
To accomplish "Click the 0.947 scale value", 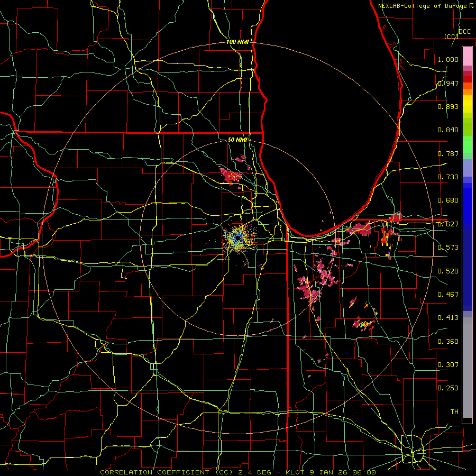I will (448, 83).
